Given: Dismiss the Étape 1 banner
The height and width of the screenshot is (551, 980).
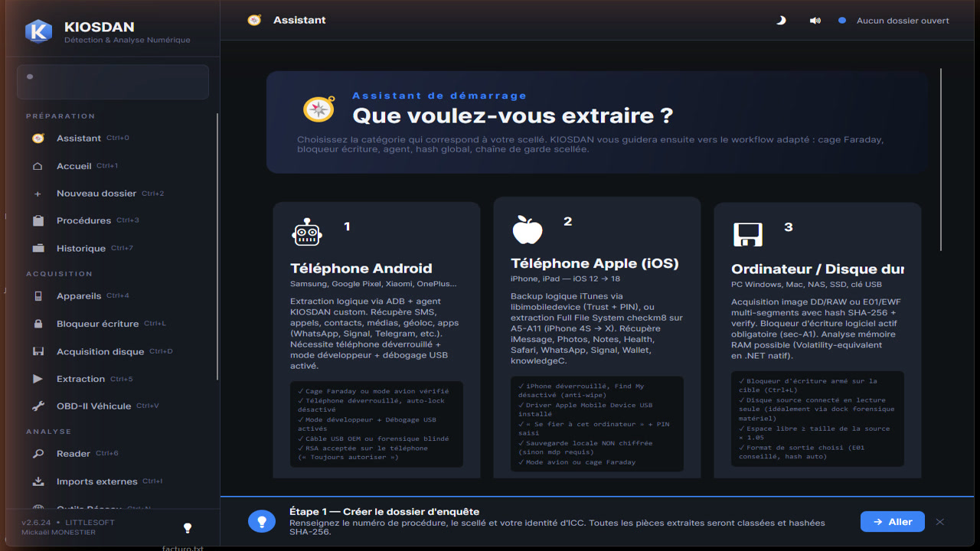Looking at the screenshot, I should tap(940, 522).
